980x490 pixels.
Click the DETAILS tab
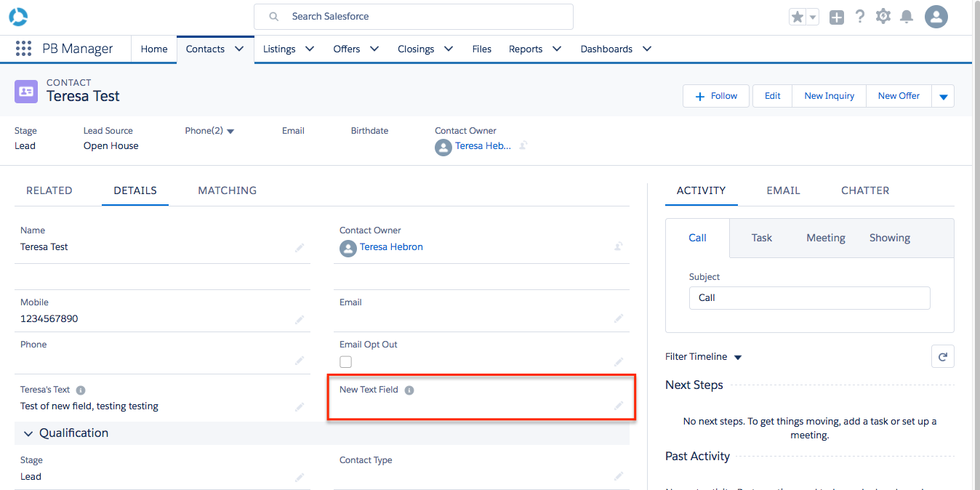[x=135, y=190]
